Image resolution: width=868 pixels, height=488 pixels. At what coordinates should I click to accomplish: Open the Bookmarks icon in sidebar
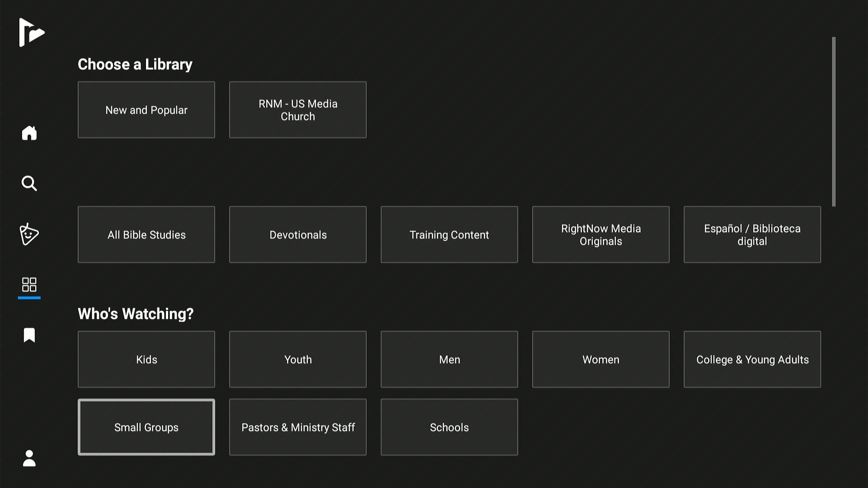pyautogui.click(x=29, y=335)
